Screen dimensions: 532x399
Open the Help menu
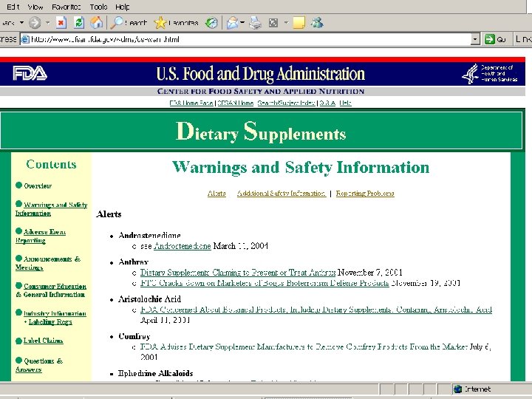[122, 7]
